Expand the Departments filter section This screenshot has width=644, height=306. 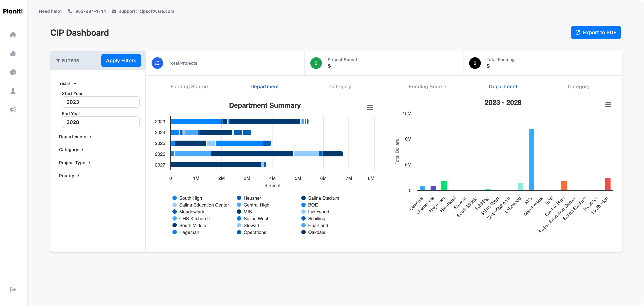click(x=75, y=137)
